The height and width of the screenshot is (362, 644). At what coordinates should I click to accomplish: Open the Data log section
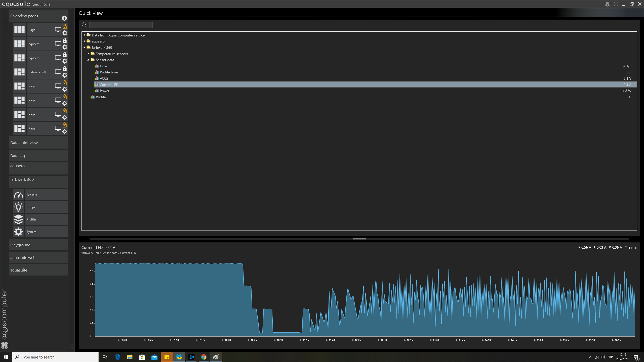point(38,156)
